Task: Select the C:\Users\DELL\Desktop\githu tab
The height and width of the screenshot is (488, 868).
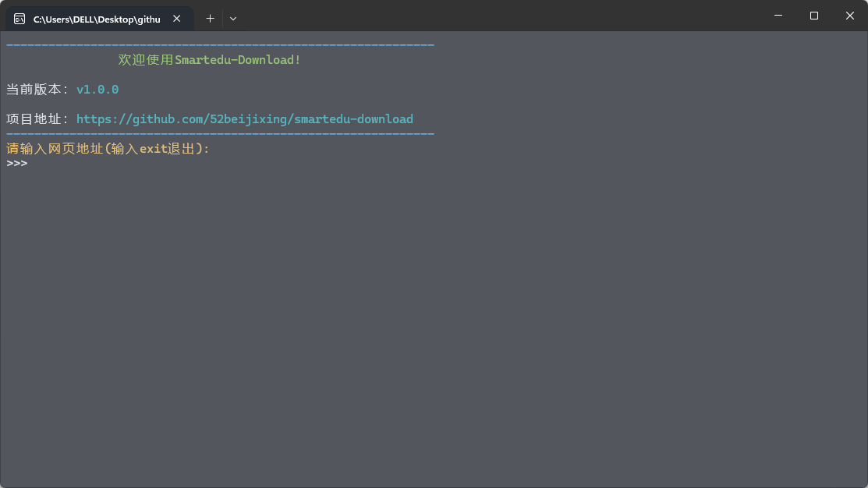Action: coord(100,19)
